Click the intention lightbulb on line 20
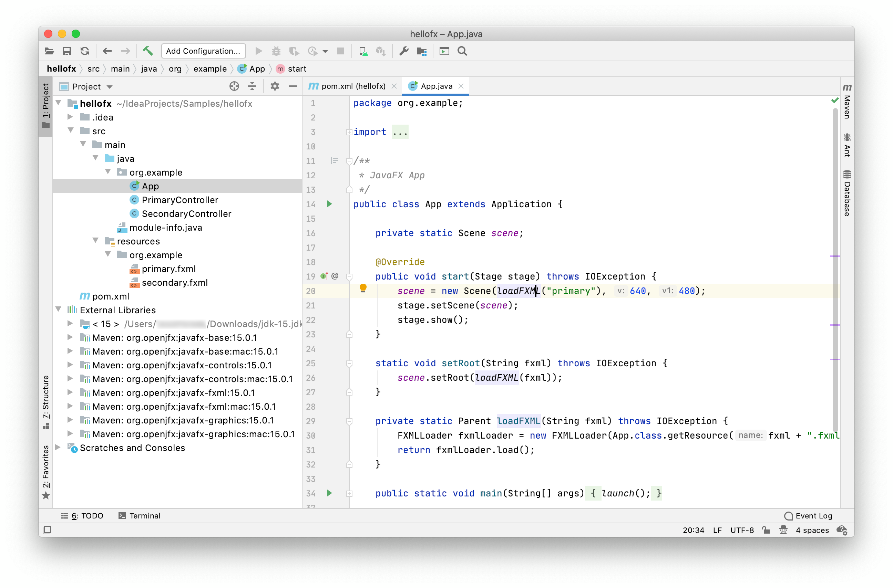 pos(363,288)
